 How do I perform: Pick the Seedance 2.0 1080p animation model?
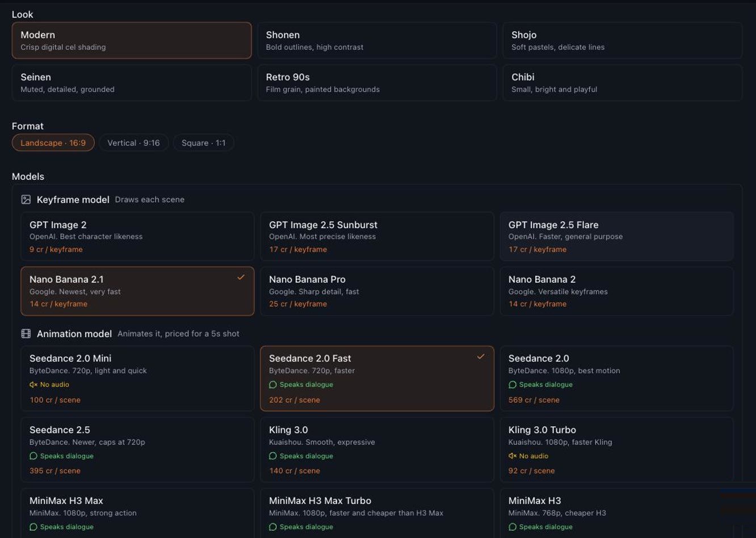click(617, 379)
